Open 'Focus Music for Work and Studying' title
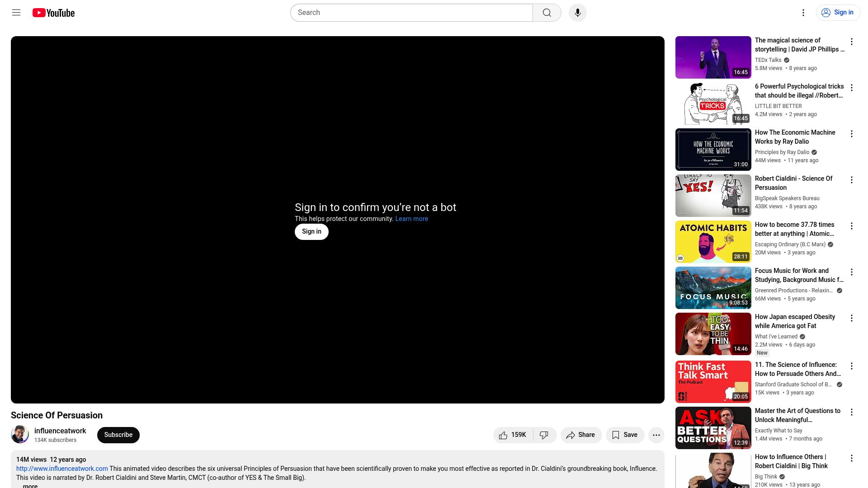868x488 pixels. click(799, 275)
